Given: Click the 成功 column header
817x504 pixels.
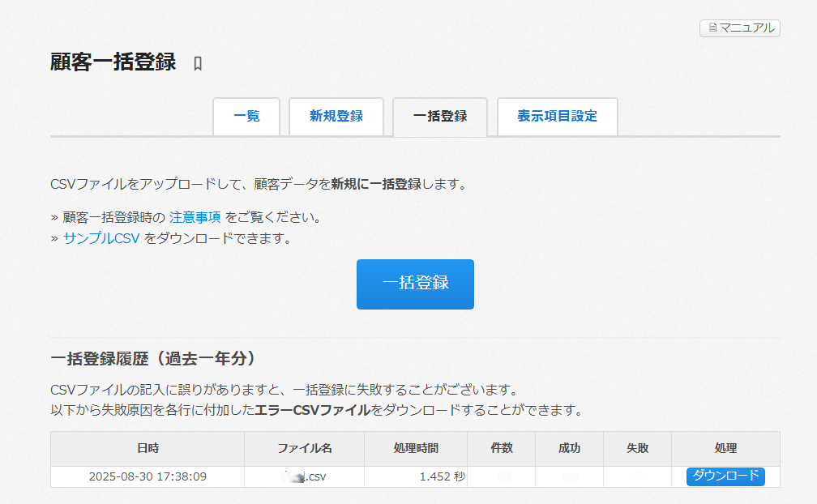Looking at the screenshot, I should tap(569, 449).
